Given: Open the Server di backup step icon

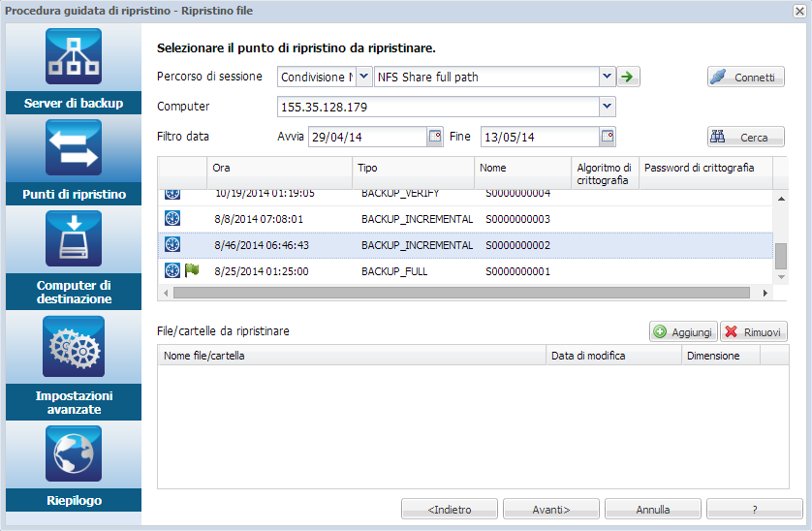Looking at the screenshot, I should (74, 56).
